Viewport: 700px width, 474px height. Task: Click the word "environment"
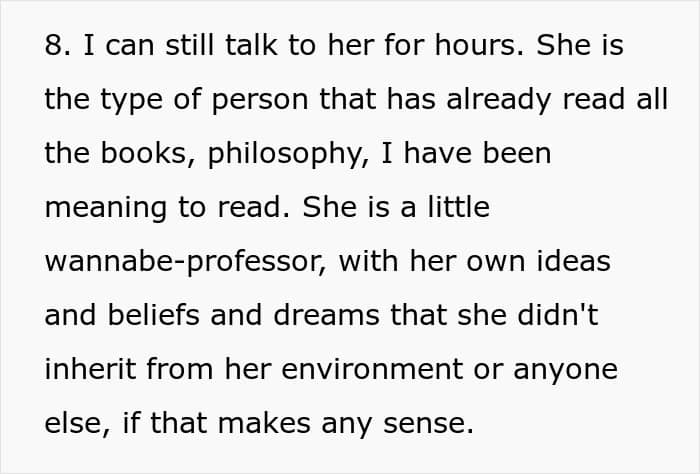pyautogui.click(x=372, y=370)
